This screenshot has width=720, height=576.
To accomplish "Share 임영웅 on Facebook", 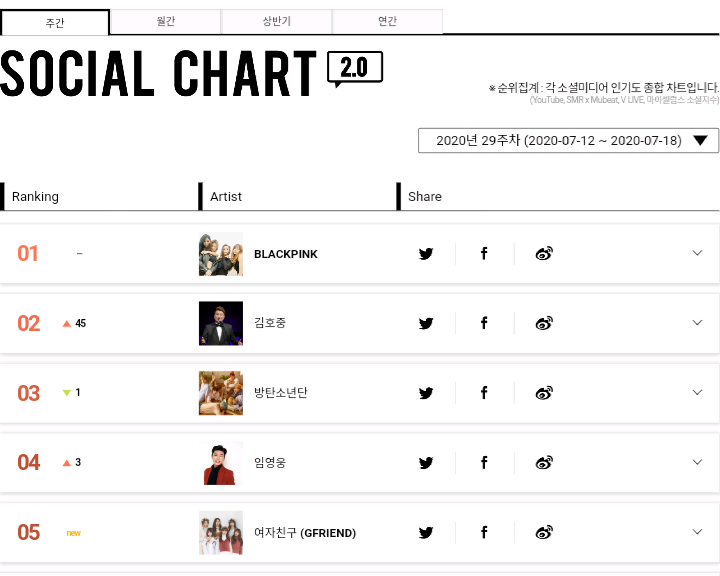I will [484, 462].
